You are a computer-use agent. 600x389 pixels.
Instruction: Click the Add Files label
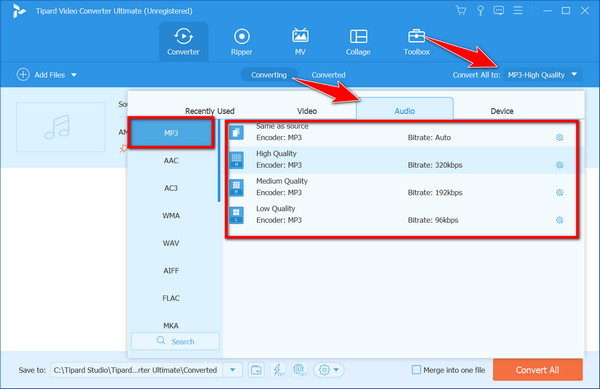(50, 75)
